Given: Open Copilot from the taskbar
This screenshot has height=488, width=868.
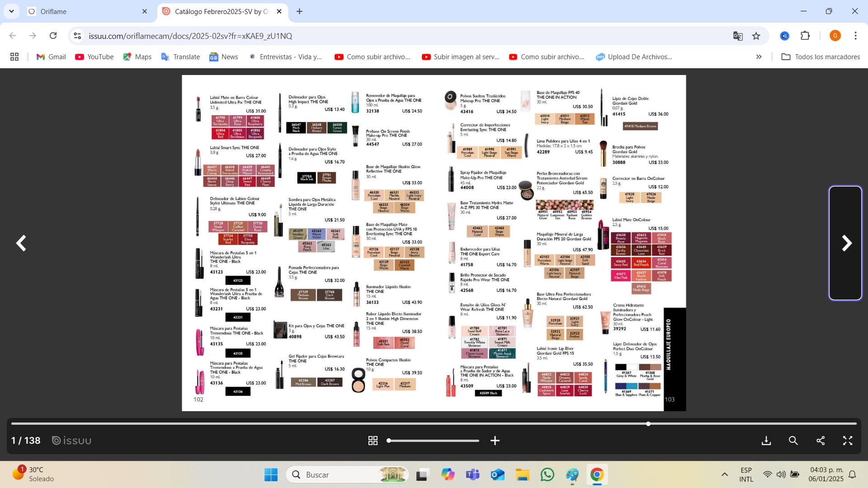Looking at the screenshot, I should 448,474.
